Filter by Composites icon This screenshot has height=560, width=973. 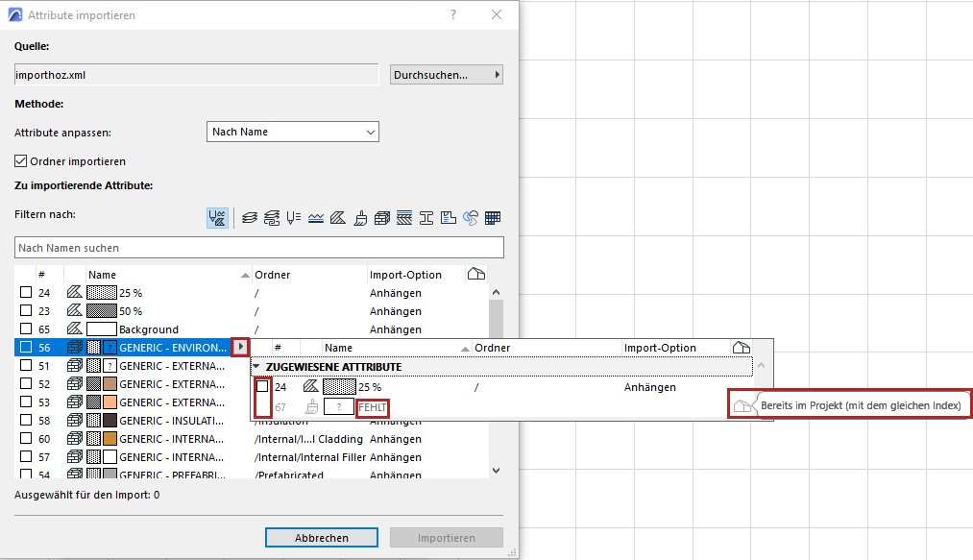(404, 218)
